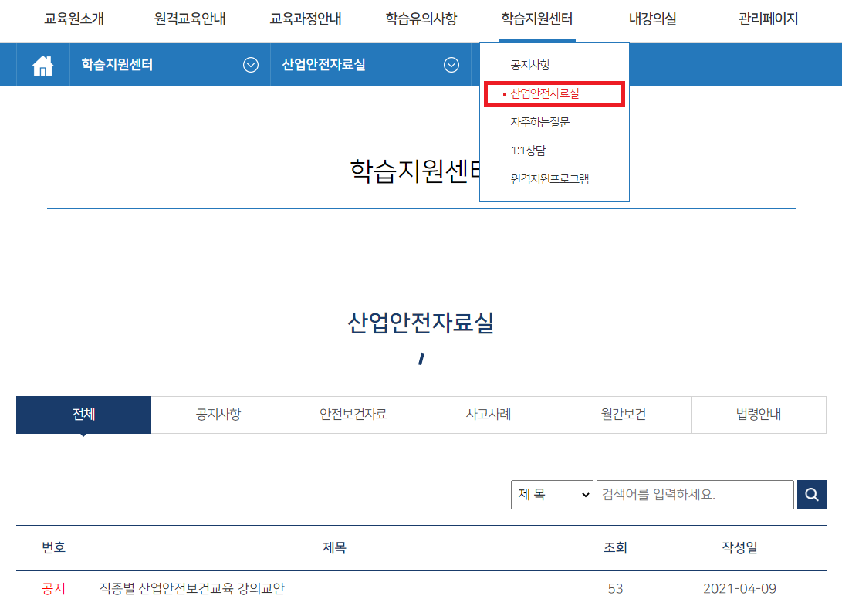The image size is (842, 616).
Task: Open the 제 목 search type dropdown
Action: tap(552, 495)
